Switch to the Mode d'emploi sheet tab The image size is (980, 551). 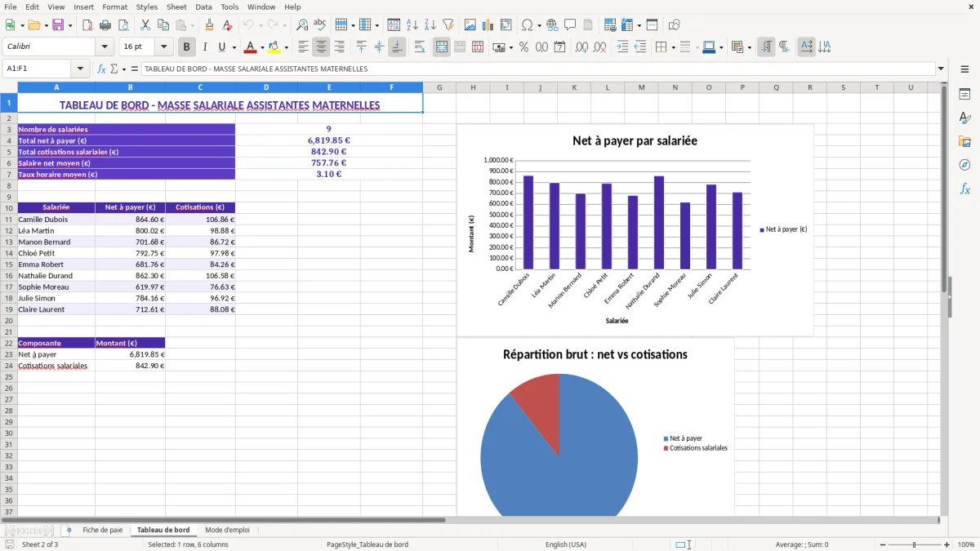pos(227,530)
